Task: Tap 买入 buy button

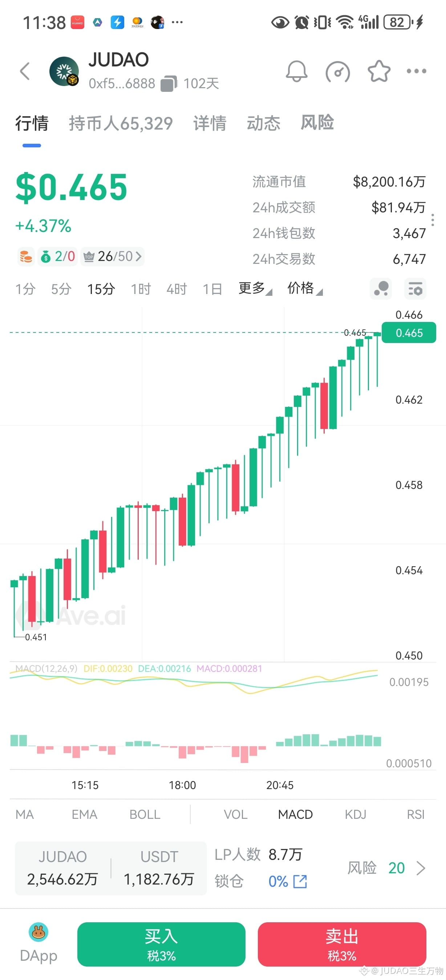Action: tap(161, 944)
